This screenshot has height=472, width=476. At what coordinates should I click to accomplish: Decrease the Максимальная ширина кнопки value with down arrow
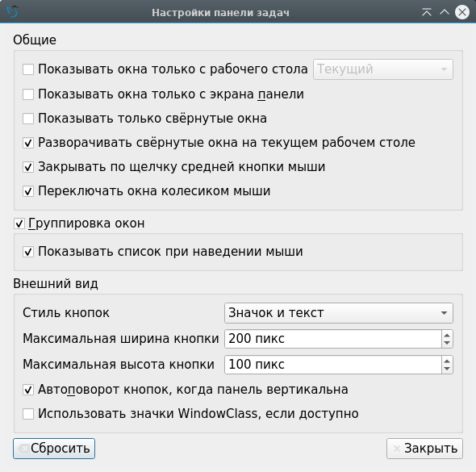[x=447, y=343]
